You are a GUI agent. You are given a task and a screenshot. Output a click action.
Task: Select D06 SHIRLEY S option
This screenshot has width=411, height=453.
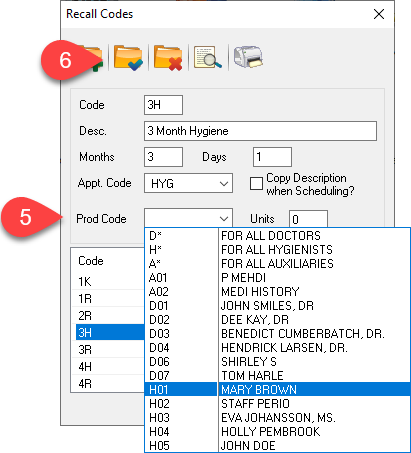point(277,362)
